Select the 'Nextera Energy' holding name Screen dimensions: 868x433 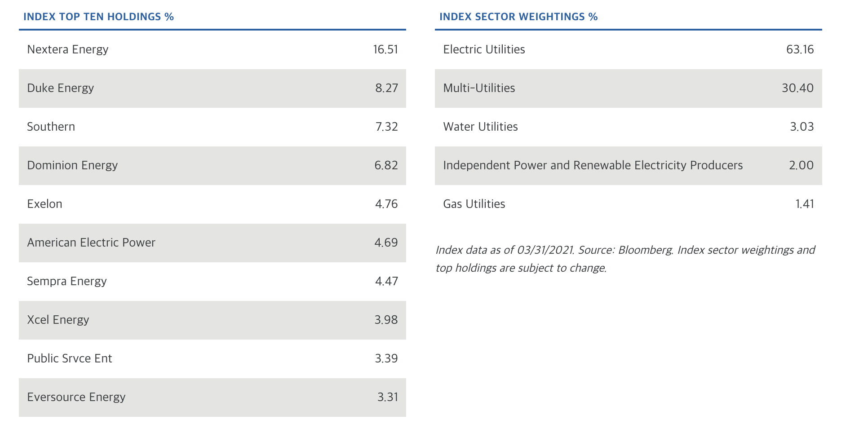pyautogui.click(x=68, y=49)
